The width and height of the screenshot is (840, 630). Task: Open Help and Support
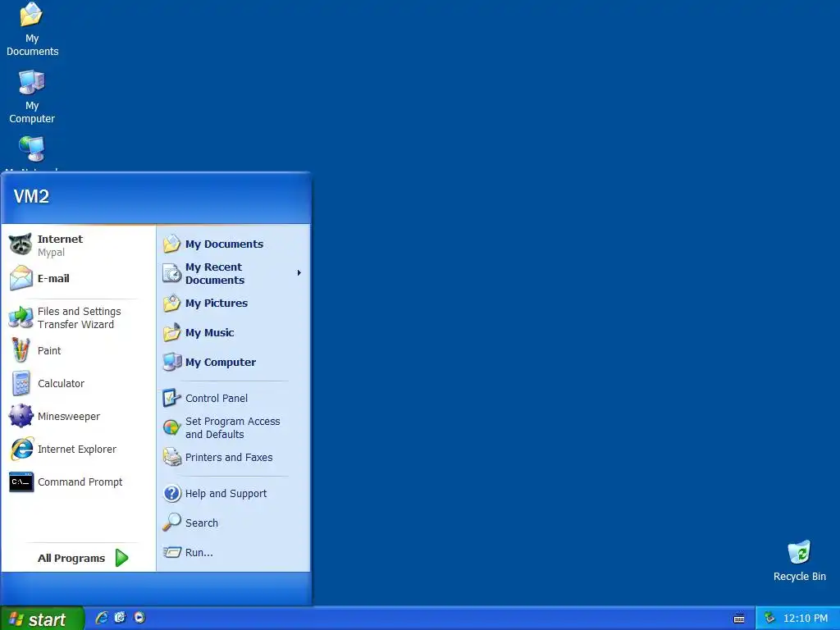click(233, 493)
